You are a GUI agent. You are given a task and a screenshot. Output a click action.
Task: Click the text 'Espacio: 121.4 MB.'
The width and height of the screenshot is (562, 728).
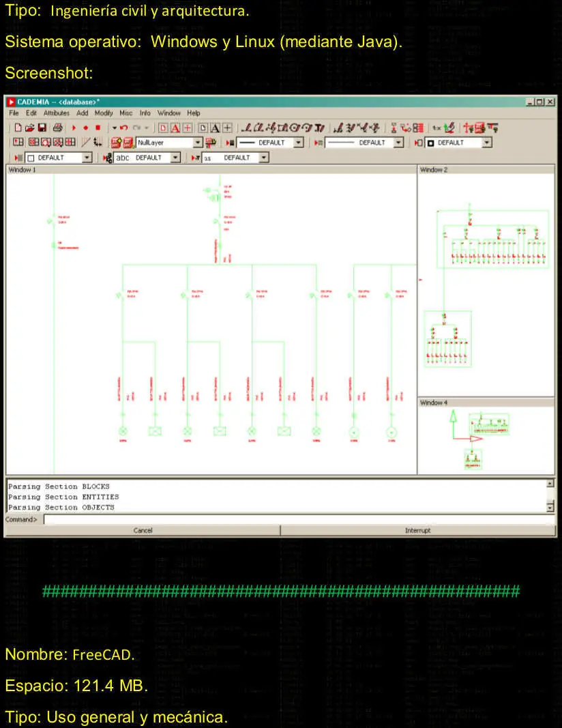76,686
